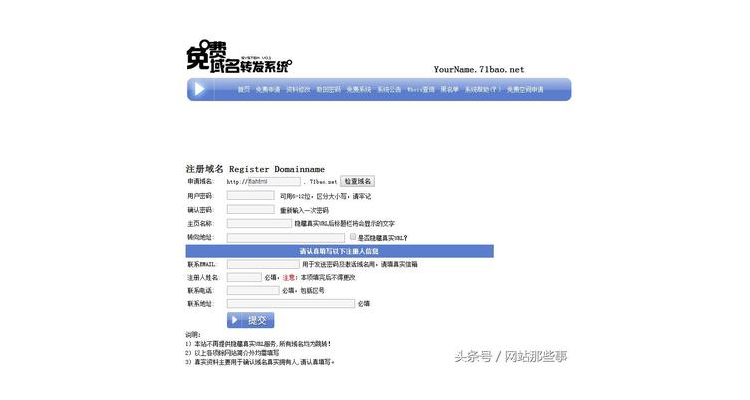
Task: Go to 免费申请 in the navigation bar
Action: 268,89
